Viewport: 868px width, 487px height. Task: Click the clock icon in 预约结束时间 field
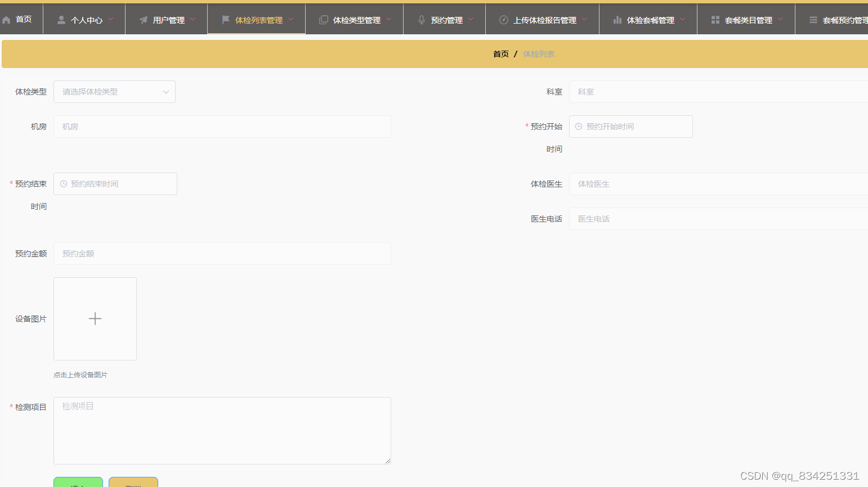[64, 184]
